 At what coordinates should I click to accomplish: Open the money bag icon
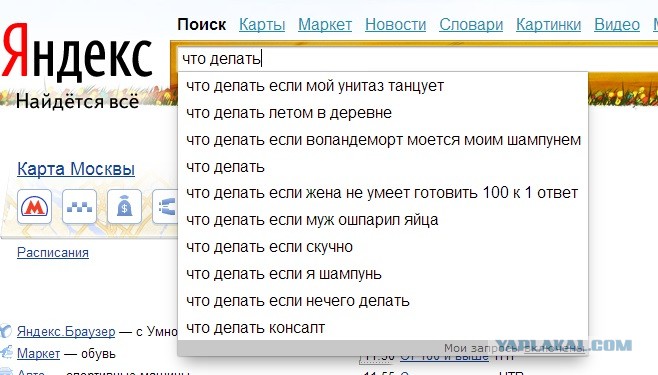124,206
